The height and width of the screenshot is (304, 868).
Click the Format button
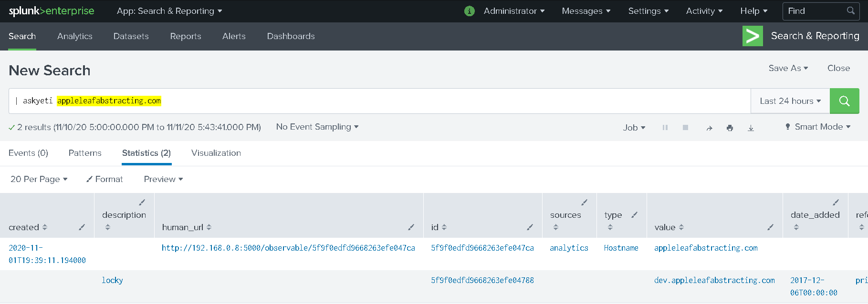[x=105, y=179]
